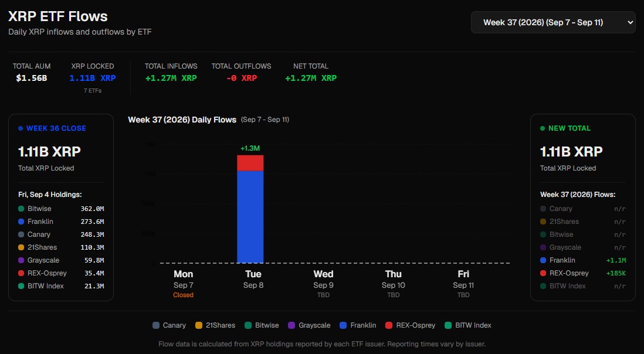The image size is (644, 354).
Task: Click the TOTAL AUM $1.56B value
Action: tap(32, 78)
